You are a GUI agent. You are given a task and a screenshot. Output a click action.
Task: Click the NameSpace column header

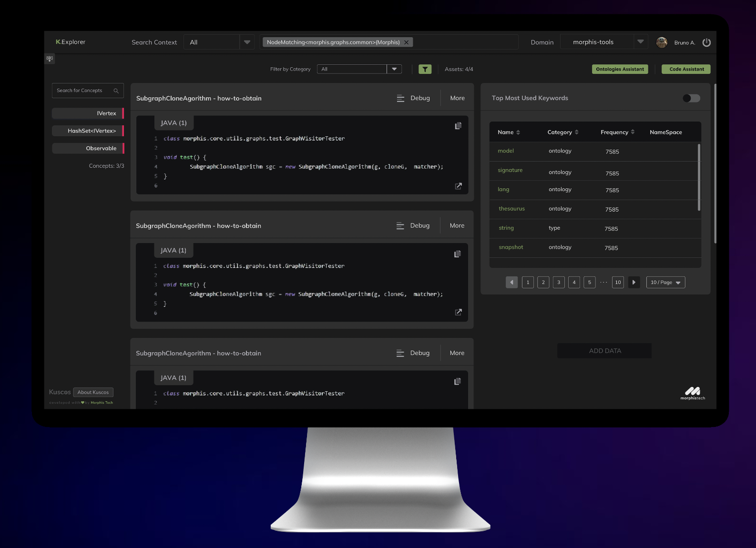[x=666, y=132]
